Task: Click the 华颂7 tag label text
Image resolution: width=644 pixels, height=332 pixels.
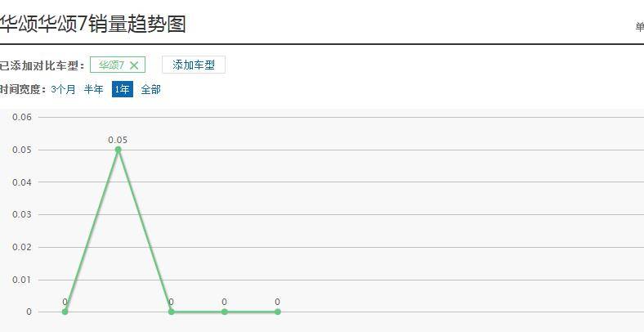Action: [111, 65]
